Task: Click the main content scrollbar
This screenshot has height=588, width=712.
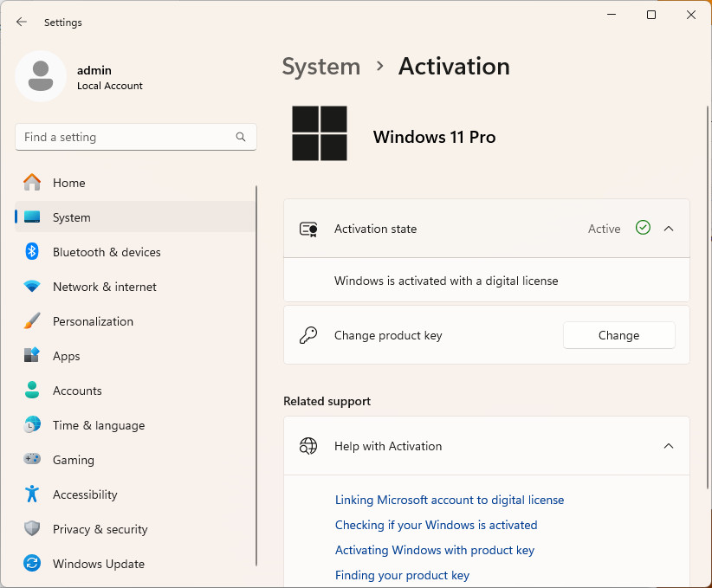Action: [708, 297]
